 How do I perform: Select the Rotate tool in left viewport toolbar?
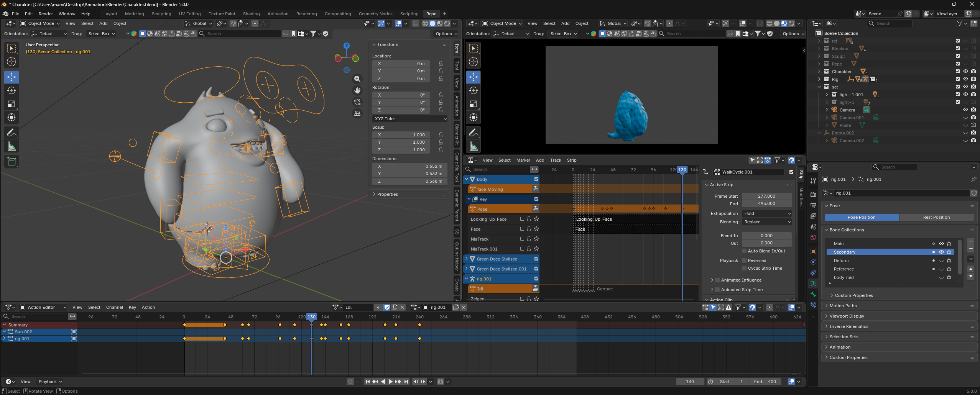tap(12, 91)
